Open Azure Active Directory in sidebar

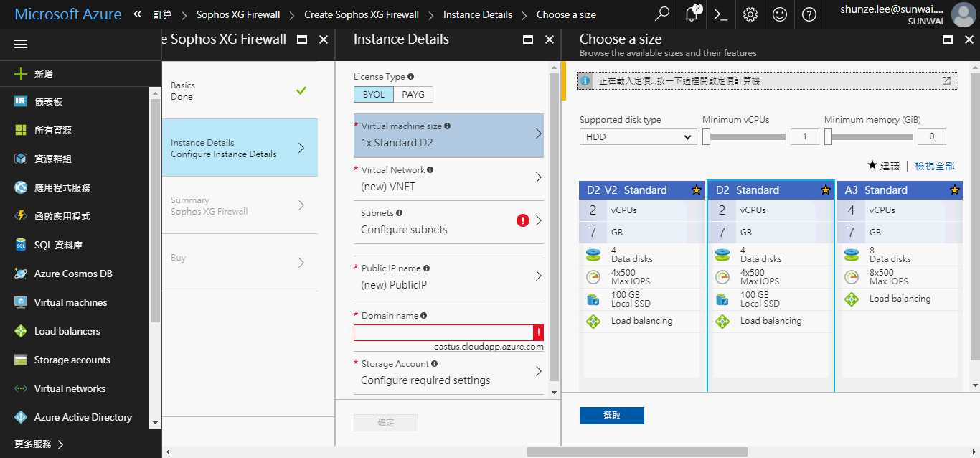pos(75,418)
